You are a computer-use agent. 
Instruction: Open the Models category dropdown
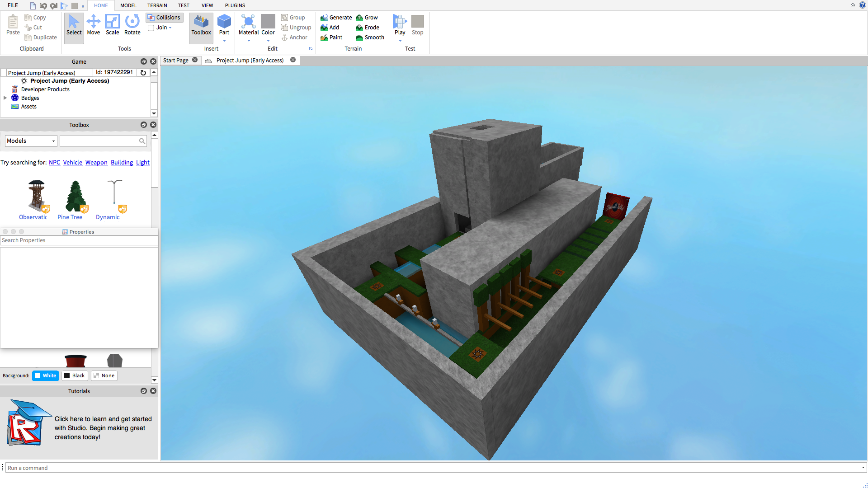[31, 141]
